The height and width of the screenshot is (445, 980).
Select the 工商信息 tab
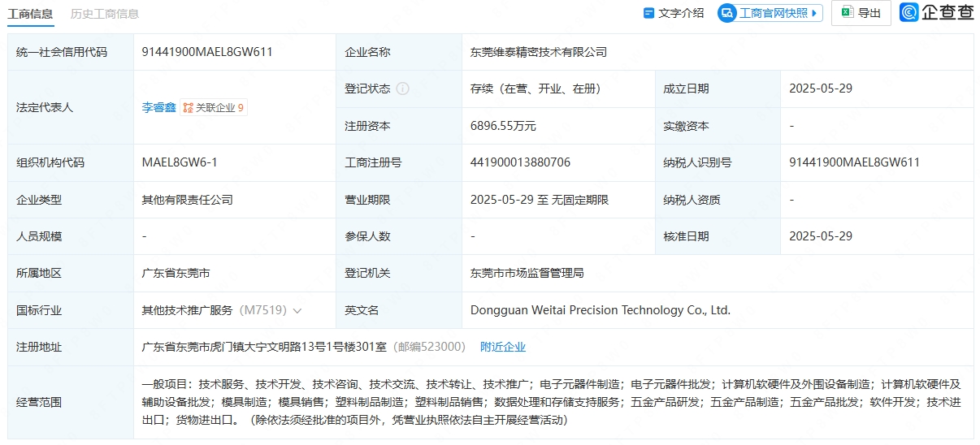(31, 14)
